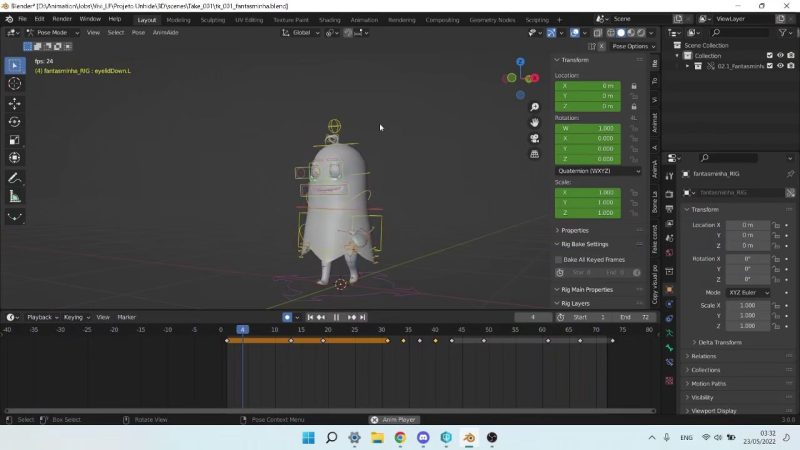Click the viewport zoom magnifier icon

pos(536,107)
